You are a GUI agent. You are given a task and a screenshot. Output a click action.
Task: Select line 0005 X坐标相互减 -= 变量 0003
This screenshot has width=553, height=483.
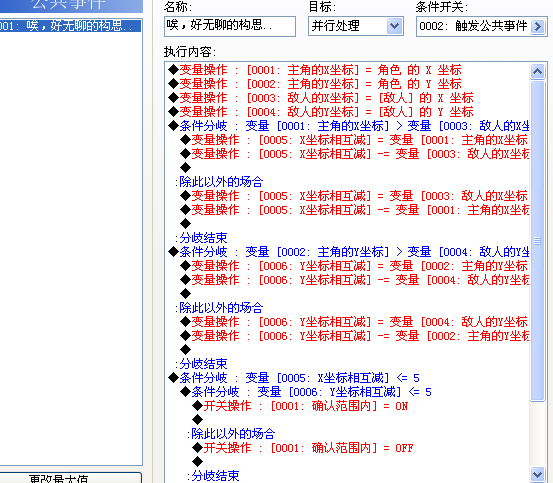point(354,154)
